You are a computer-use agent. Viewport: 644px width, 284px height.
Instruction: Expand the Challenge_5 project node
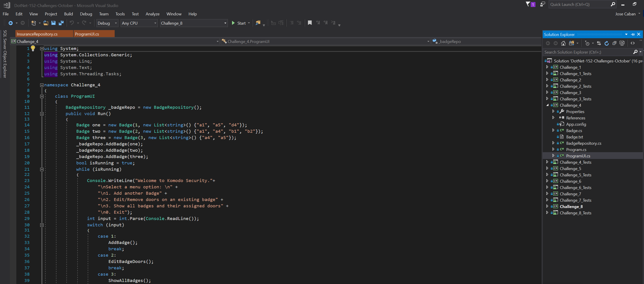(547, 168)
